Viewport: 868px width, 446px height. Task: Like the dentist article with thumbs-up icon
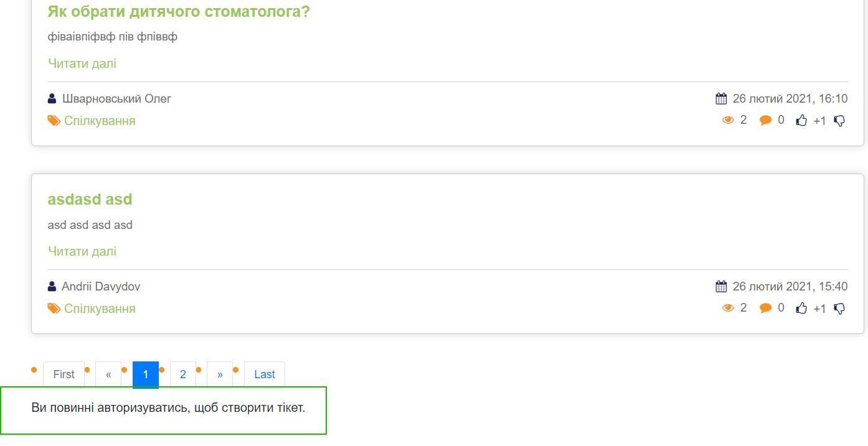click(x=801, y=121)
